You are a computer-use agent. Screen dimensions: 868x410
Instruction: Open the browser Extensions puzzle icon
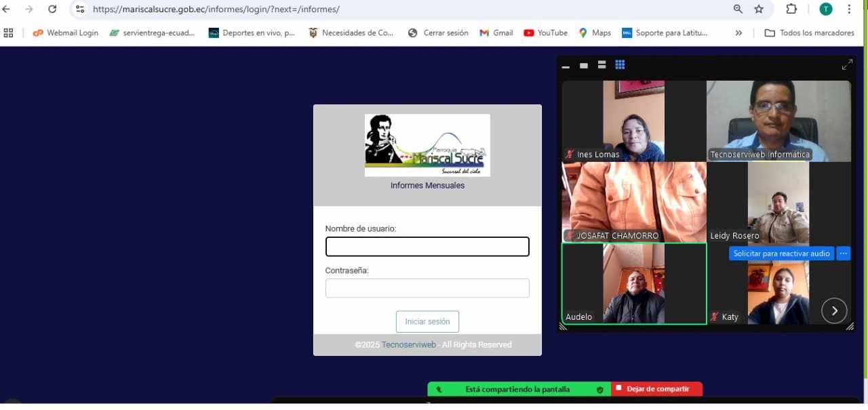791,9
